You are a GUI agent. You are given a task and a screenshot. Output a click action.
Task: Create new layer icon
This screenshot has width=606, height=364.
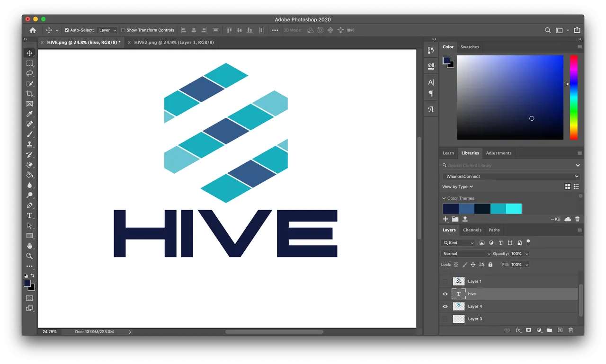[560, 330]
